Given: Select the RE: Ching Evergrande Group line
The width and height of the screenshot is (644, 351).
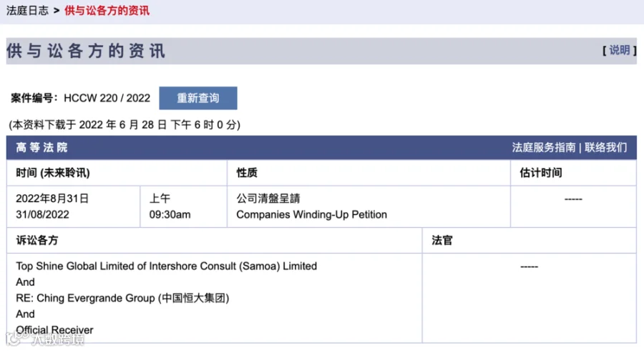Looking at the screenshot, I should pos(122,298).
